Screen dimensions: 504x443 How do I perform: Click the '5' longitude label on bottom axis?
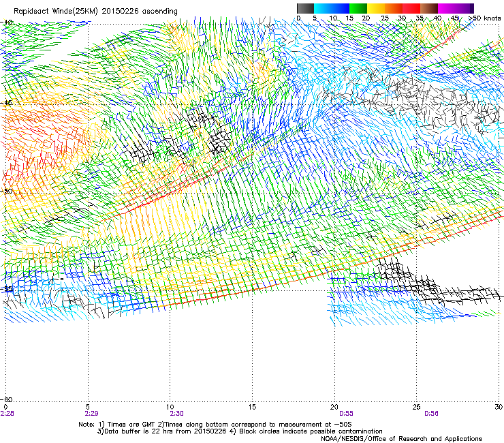tap(88, 407)
